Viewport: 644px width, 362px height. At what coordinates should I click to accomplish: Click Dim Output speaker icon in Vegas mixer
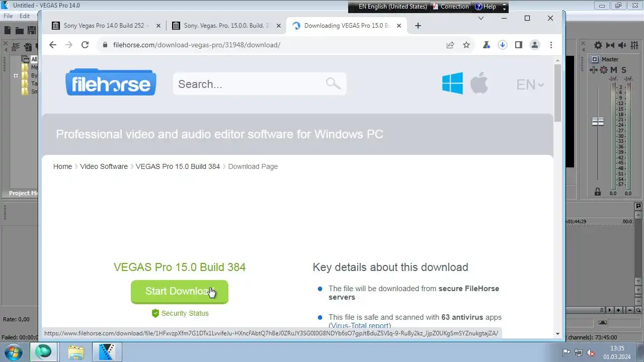click(x=622, y=45)
